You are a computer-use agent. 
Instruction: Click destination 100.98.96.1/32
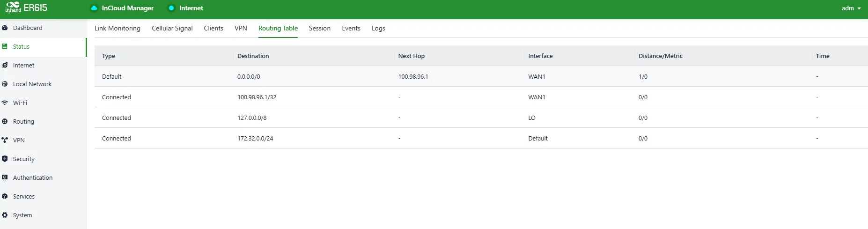coord(257,97)
